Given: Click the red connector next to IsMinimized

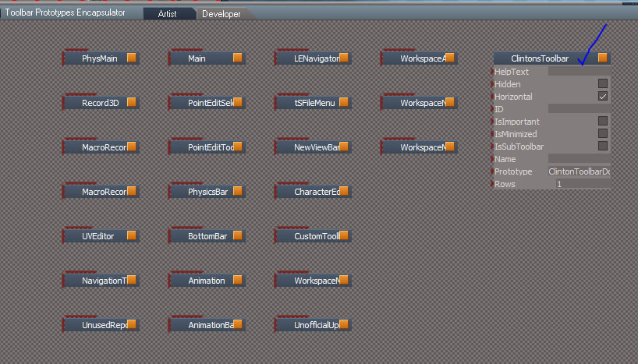Looking at the screenshot, I should click(492, 134).
